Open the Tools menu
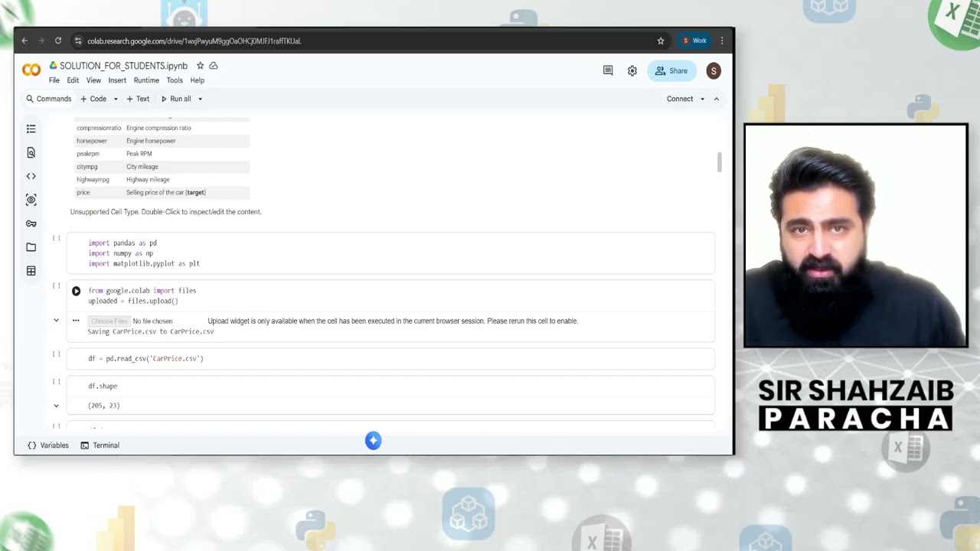 175,80
